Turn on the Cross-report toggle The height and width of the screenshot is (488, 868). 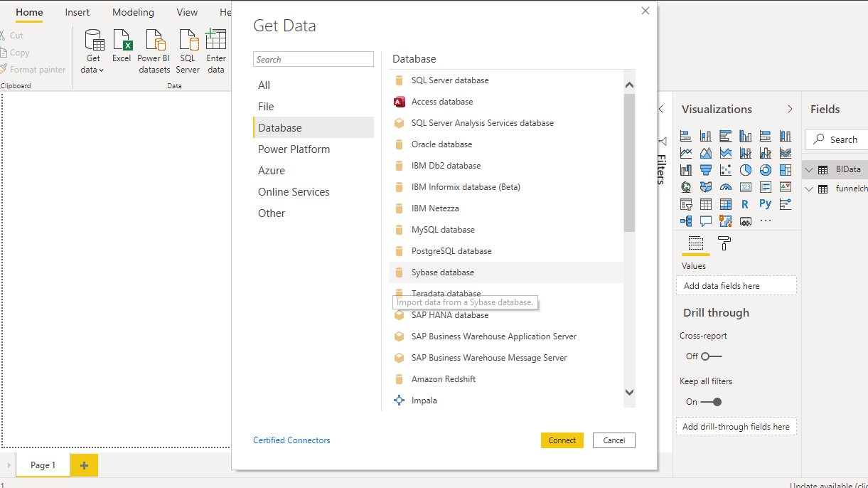coord(711,356)
